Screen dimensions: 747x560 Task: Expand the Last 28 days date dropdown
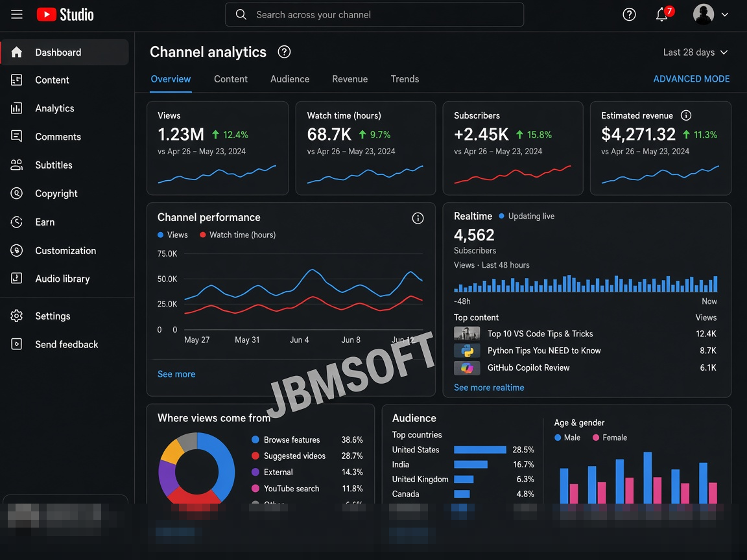click(x=696, y=52)
